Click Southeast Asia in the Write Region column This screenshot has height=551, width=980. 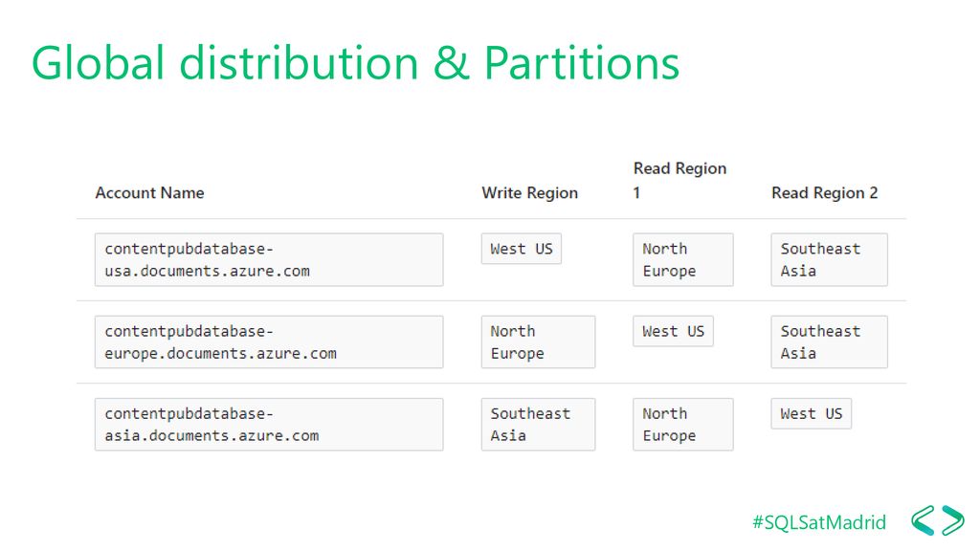coord(538,424)
